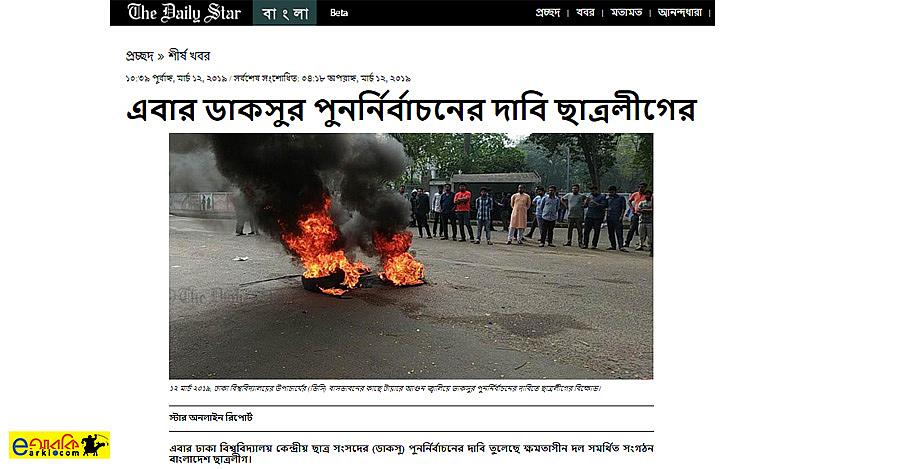Viewport: 900px width, 469px height.
Task: Open the burning tire protest photo
Action: [411, 256]
